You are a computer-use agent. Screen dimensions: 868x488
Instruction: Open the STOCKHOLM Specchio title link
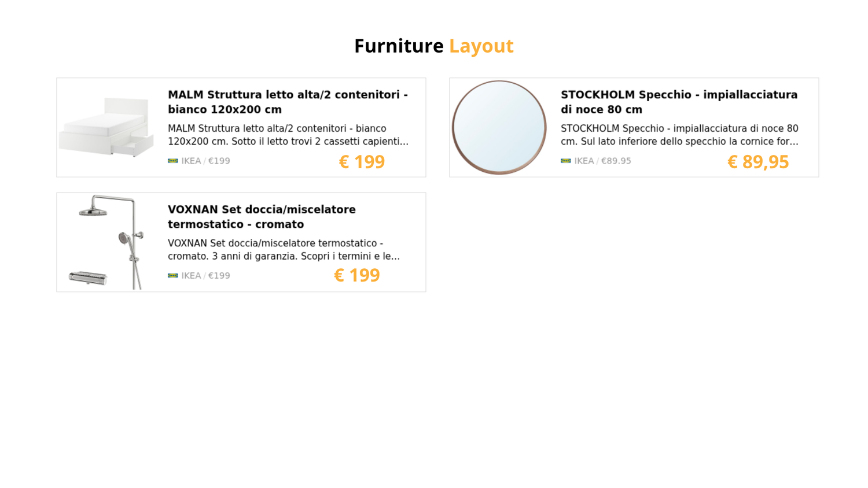pyautogui.click(x=679, y=102)
